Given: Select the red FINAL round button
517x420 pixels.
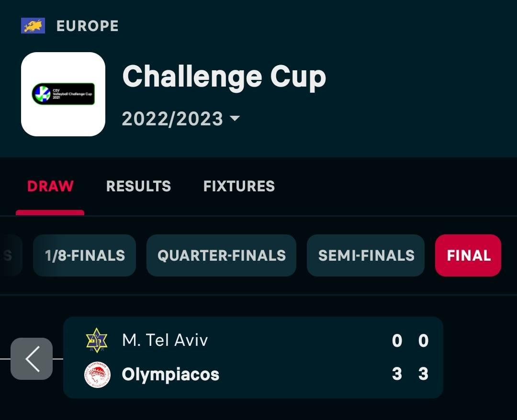Looking at the screenshot, I should [x=468, y=255].
